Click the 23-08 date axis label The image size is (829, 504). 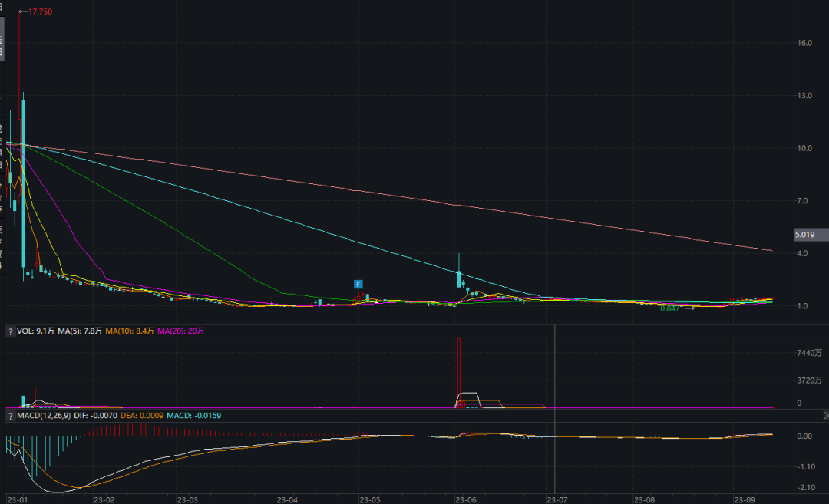pyautogui.click(x=645, y=499)
